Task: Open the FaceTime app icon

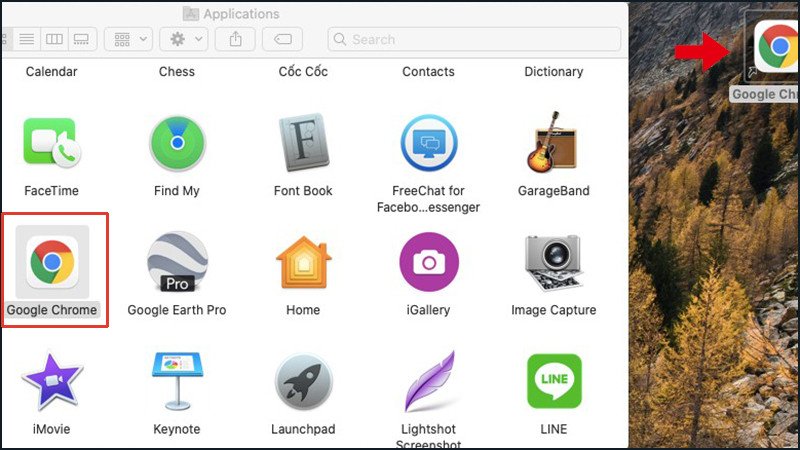Action: (52, 143)
